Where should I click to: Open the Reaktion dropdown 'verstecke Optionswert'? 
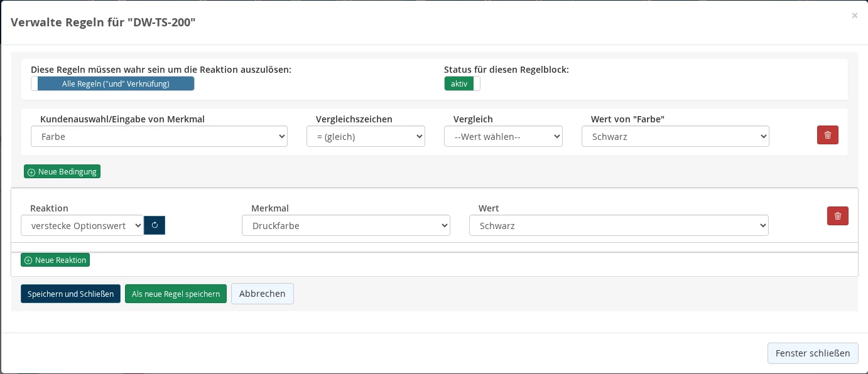(82, 225)
